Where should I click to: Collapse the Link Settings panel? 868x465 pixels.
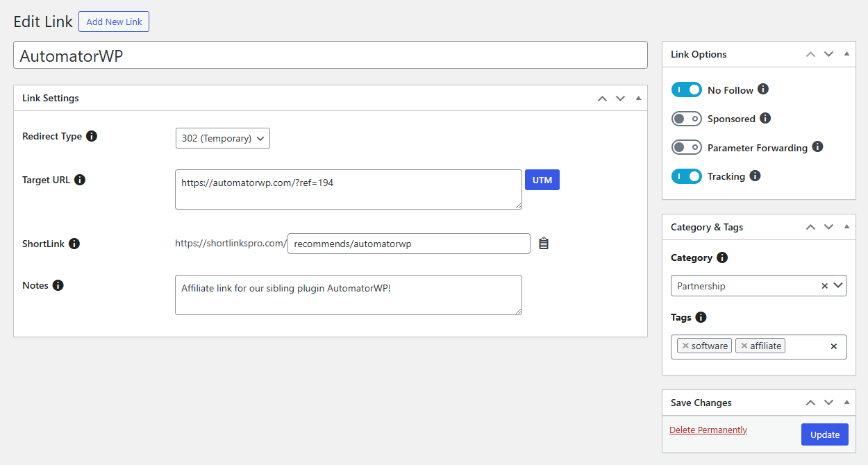[638, 98]
